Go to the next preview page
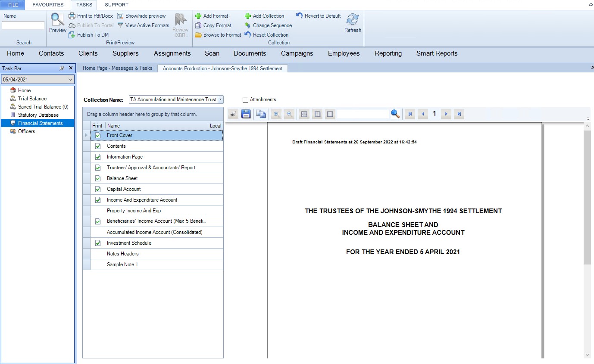This screenshot has height=364, width=594. pyautogui.click(x=446, y=114)
